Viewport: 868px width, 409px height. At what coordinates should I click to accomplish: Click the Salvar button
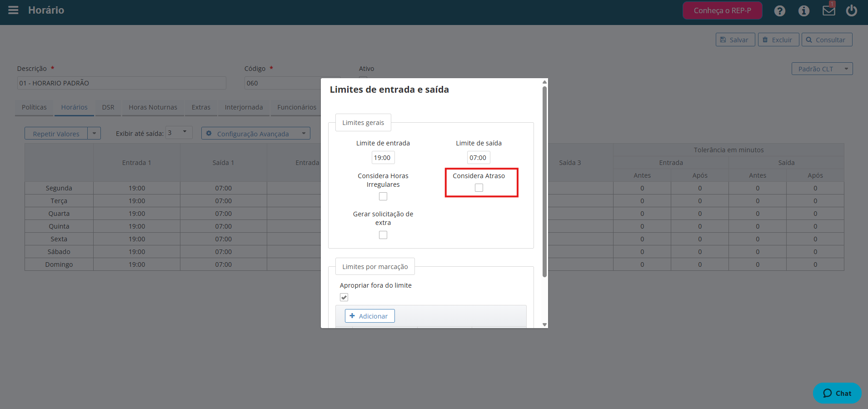pos(735,40)
